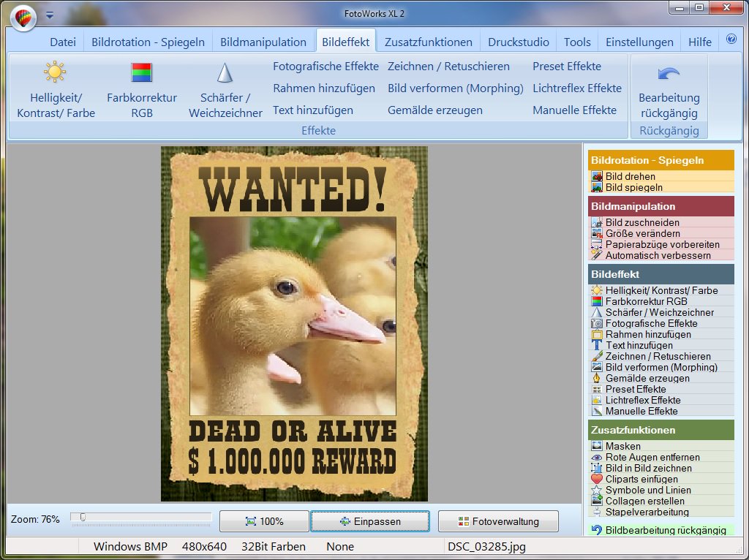
Task: Click Collagen erstellen entry
Action: click(661, 501)
